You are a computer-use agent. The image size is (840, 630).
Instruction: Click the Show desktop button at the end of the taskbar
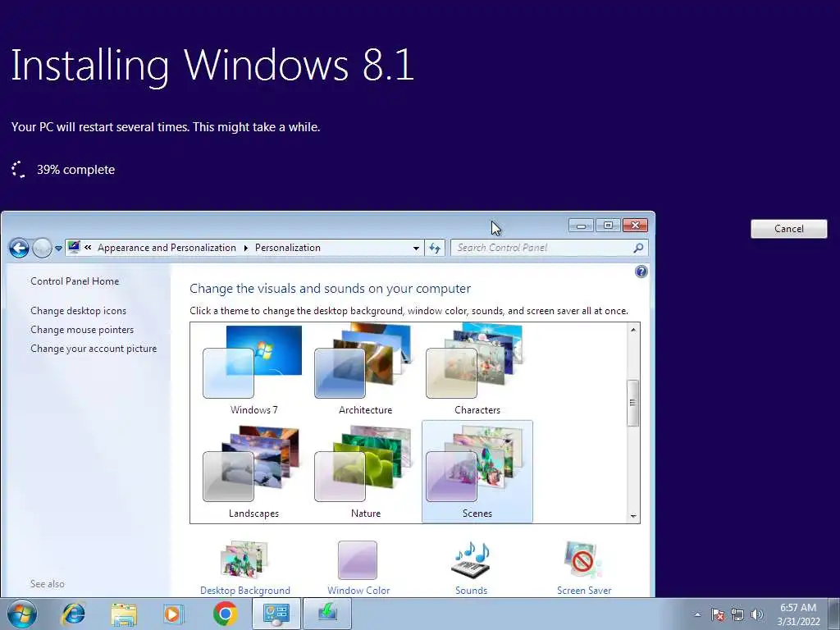[835, 614]
